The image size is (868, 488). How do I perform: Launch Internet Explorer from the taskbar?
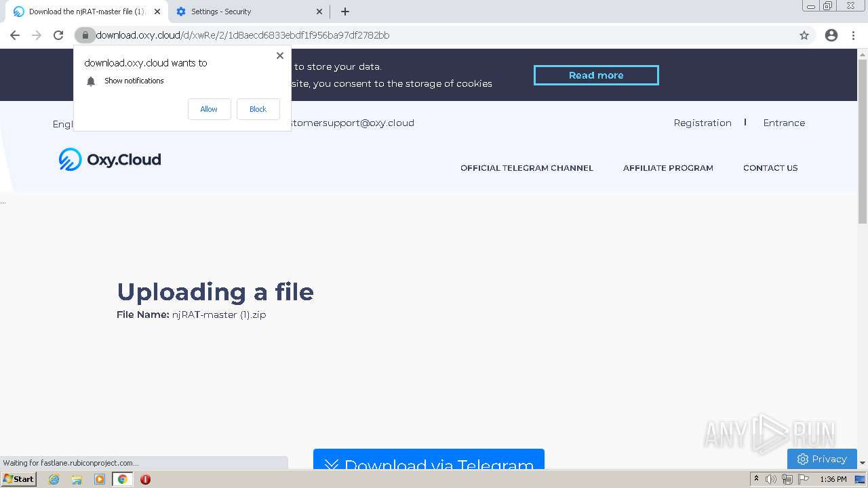[x=54, y=479]
